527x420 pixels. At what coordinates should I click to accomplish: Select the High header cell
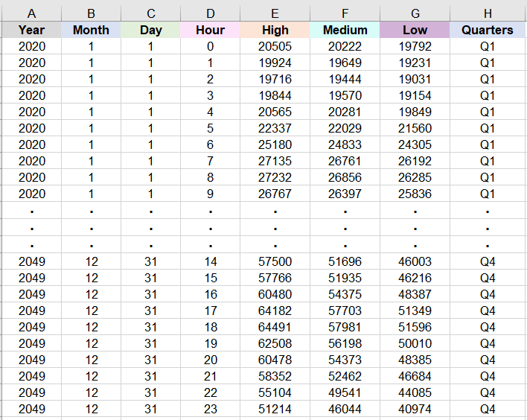point(275,30)
